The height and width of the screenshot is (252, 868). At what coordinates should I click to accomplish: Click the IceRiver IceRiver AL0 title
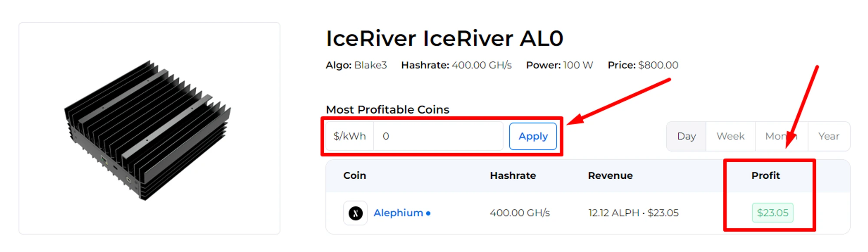(x=444, y=39)
